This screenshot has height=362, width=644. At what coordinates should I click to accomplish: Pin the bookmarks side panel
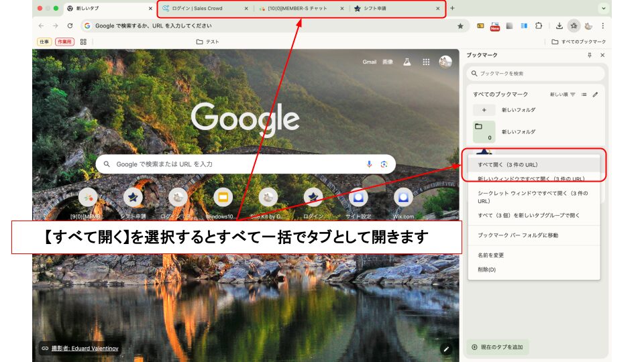pyautogui.click(x=590, y=55)
